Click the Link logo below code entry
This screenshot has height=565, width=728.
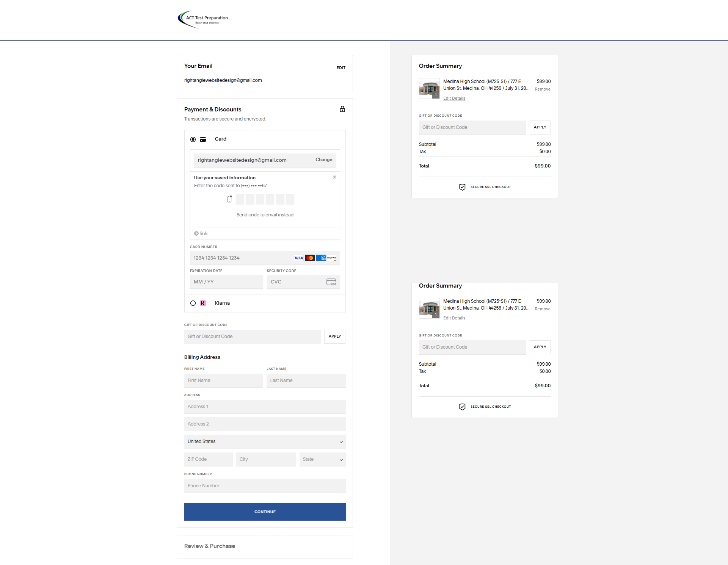(x=201, y=234)
